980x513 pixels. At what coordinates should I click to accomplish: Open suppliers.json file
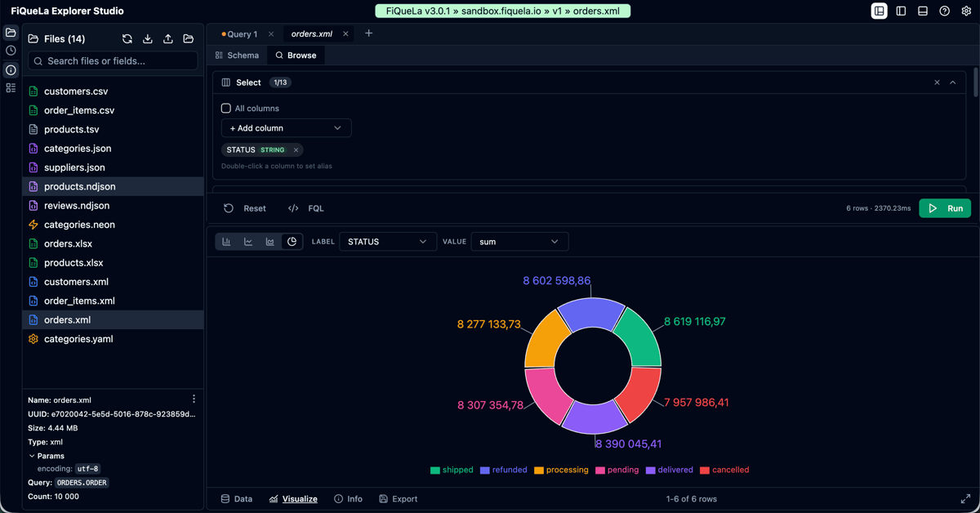[113, 167]
